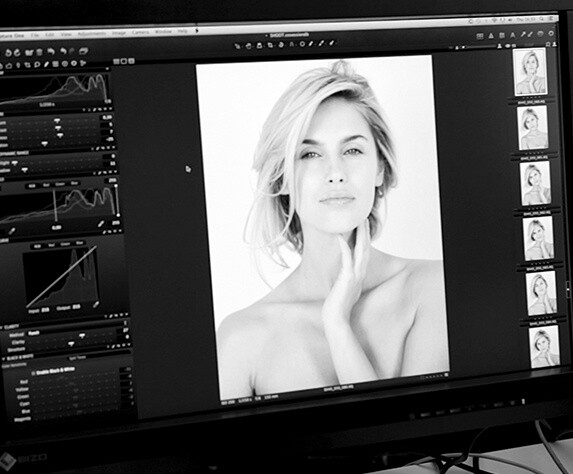Click the trash delete icon in toolbar
This screenshot has height=474, width=573.
pyautogui.click(x=39, y=52)
